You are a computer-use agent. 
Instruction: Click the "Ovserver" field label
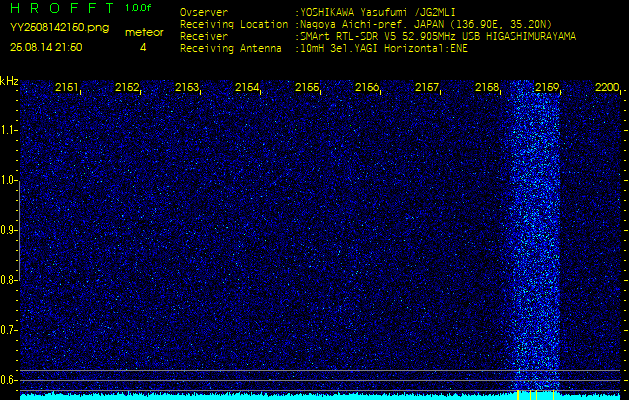point(204,12)
